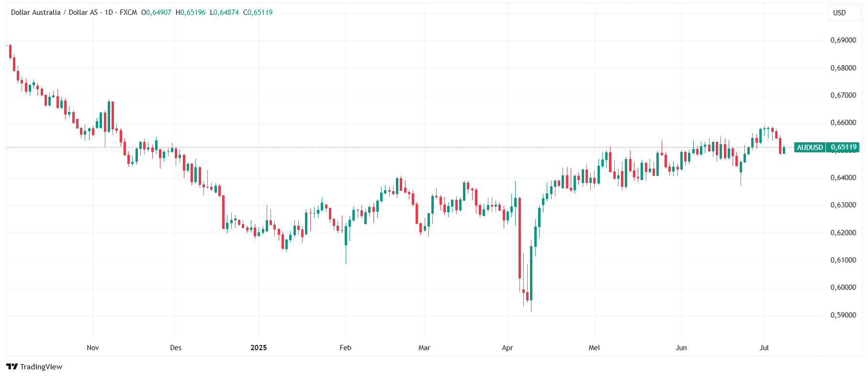Click the 0,69000 price scale label
The width and height of the screenshot is (868, 377).
[843, 40]
